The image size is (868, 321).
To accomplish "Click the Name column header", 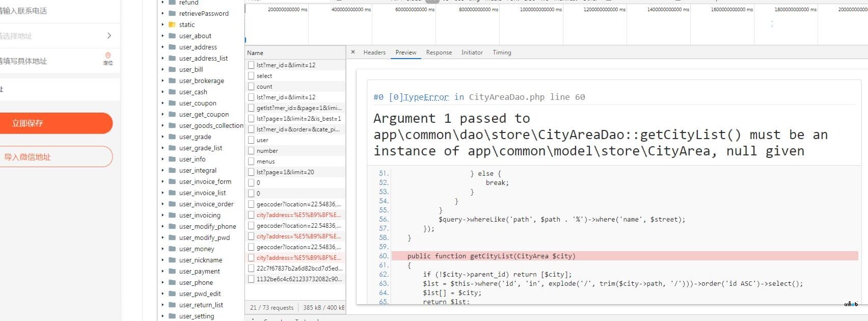I will click(295, 53).
